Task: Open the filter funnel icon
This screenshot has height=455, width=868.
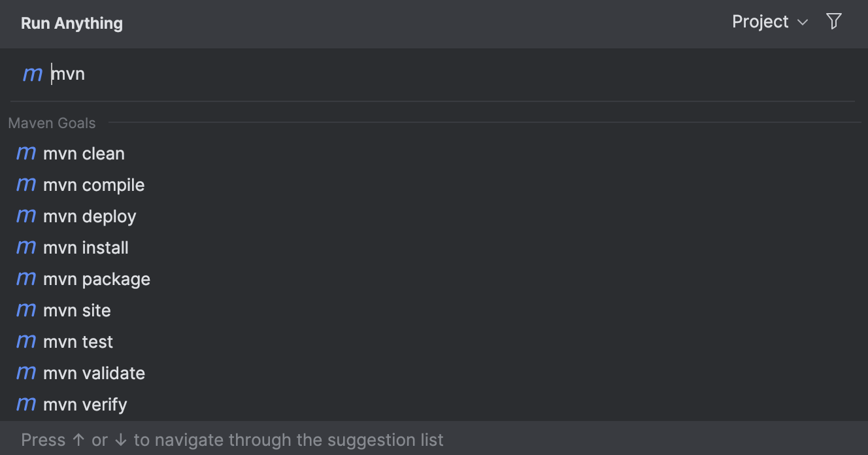Action: pyautogui.click(x=833, y=22)
